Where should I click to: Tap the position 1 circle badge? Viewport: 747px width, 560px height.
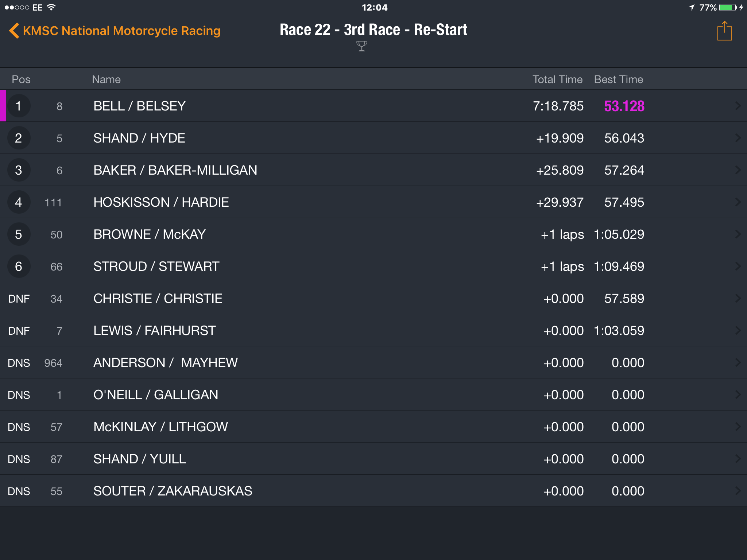click(x=19, y=106)
